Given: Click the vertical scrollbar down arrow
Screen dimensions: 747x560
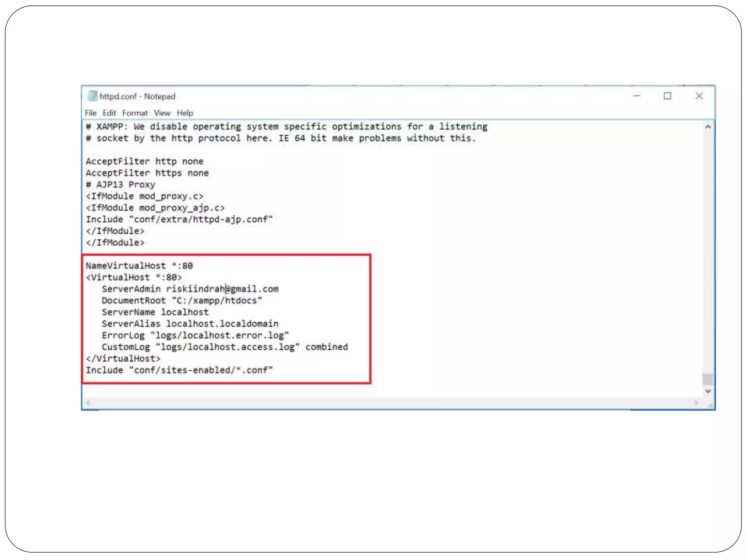Looking at the screenshot, I should point(708,391).
